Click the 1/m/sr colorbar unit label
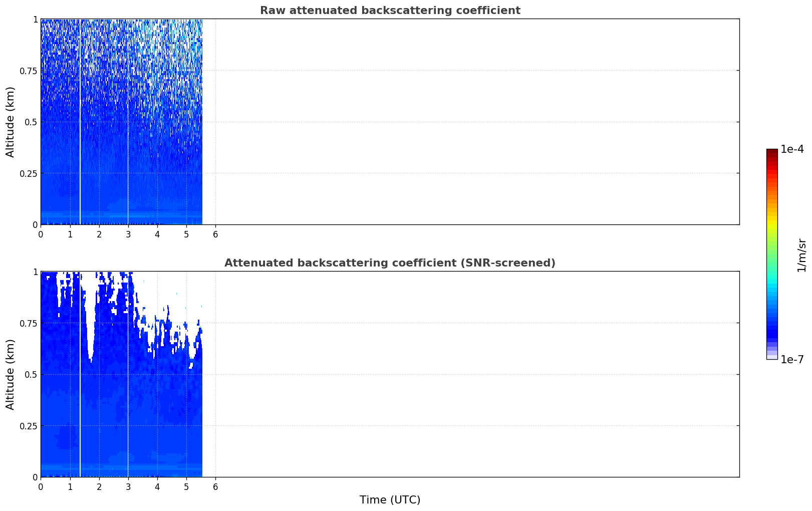This screenshot has height=511, width=812. tap(802, 254)
